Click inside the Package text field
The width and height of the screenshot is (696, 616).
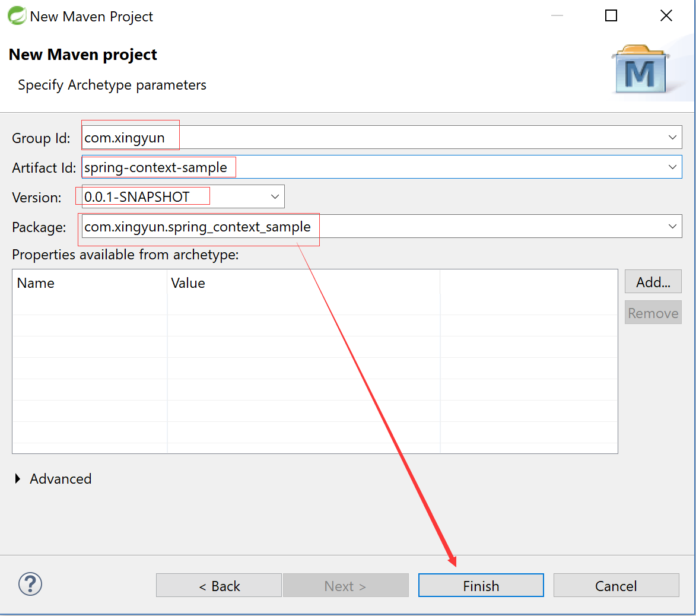(x=475, y=227)
